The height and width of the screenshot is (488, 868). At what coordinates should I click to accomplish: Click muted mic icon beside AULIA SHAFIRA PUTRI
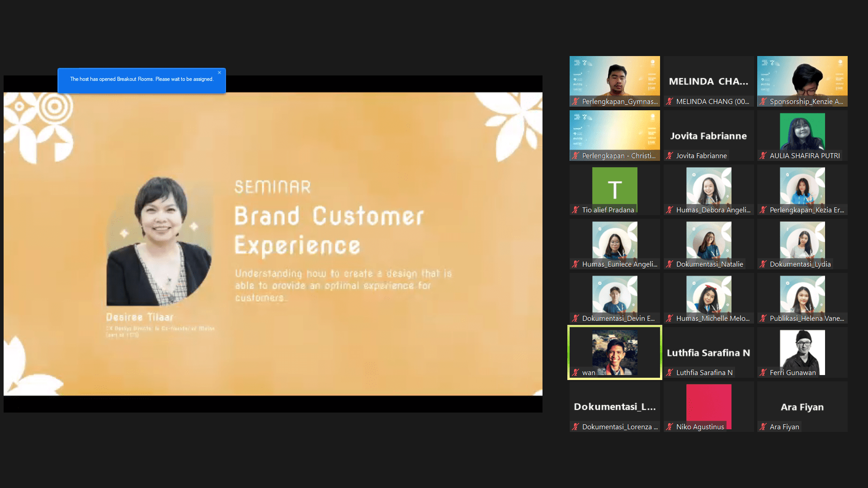click(763, 155)
